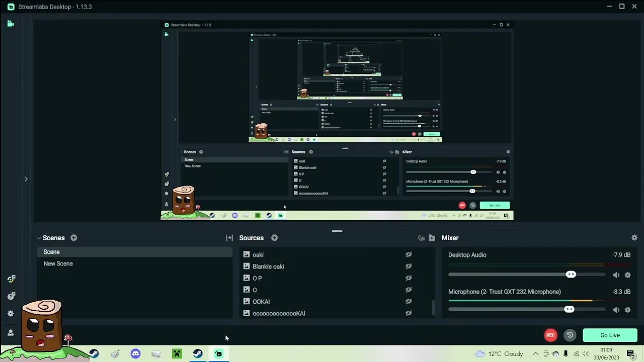This screenshot has width=644, height=362.
Task: Show the Blankie oaki source
Action: click(409, 266)
